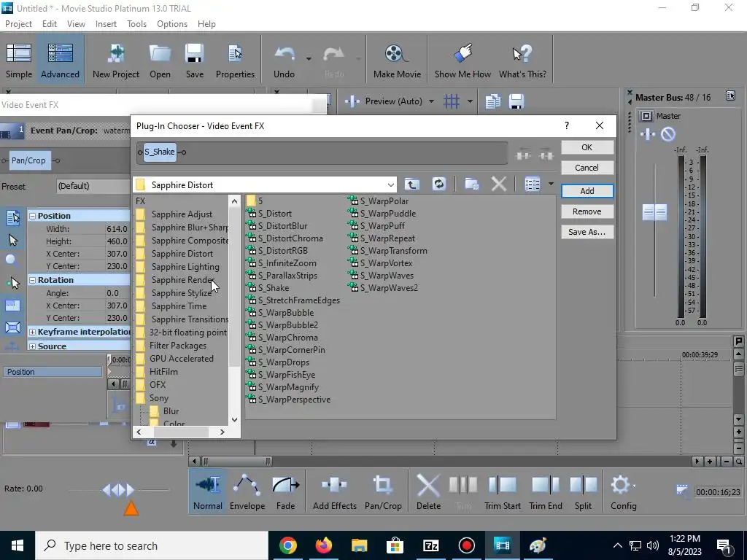This screenshot has width=747, height=560.
Task: Click the Add button
Action: (587, 191)
